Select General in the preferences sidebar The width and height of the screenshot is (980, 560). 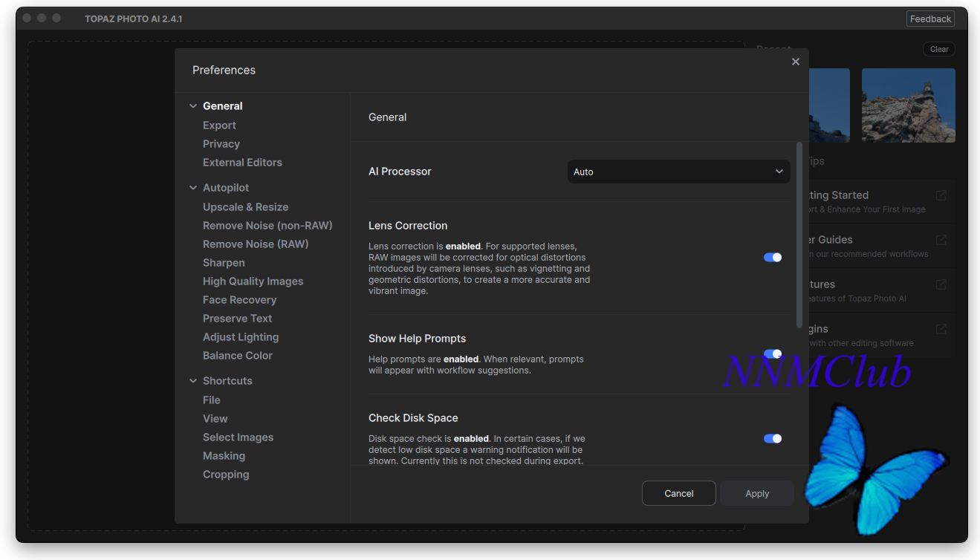(x=223, y=106)
